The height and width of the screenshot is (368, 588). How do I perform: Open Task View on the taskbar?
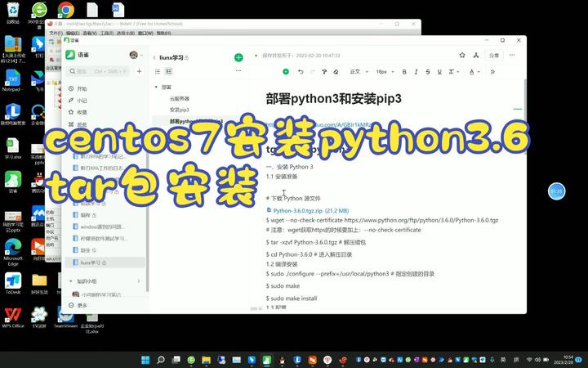coord(176,360)
